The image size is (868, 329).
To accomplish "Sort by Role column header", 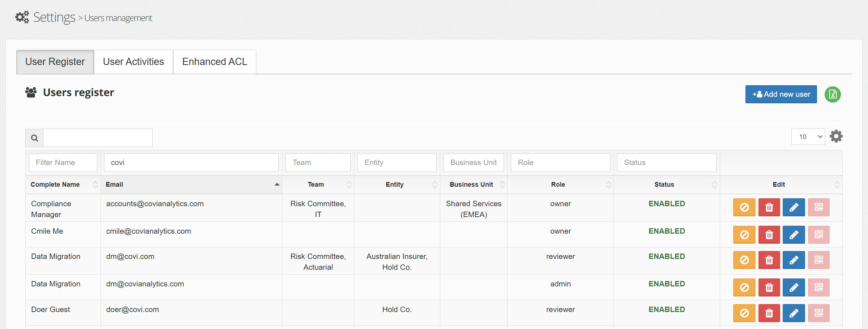I will 560,185.
